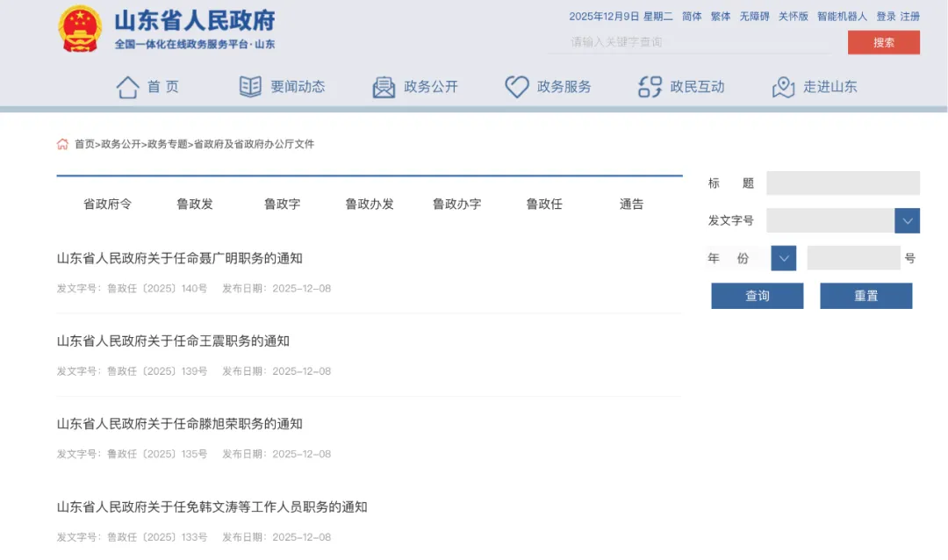The height and width of the screenshot is (560, 948).
Task: Open the 年份 year dropdown
Action: pyautogui.click(x=783, y=258)
